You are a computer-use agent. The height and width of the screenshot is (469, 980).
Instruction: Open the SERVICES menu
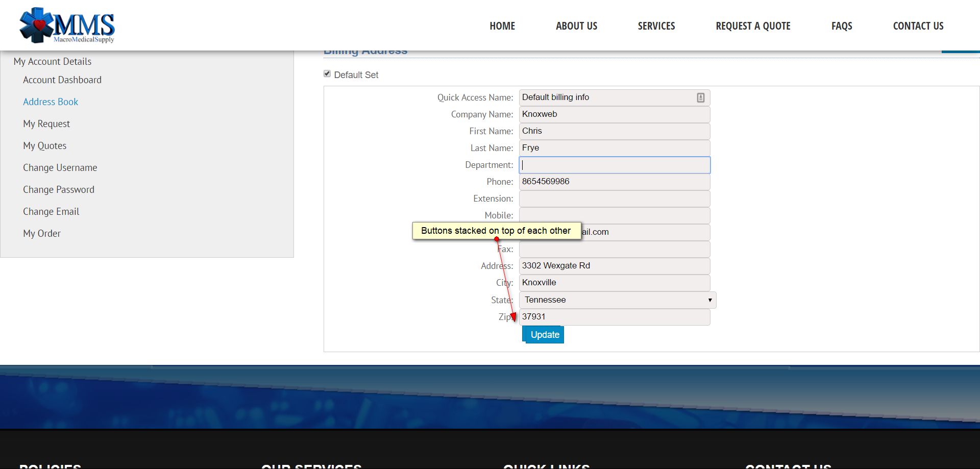(x=656, y=26)
